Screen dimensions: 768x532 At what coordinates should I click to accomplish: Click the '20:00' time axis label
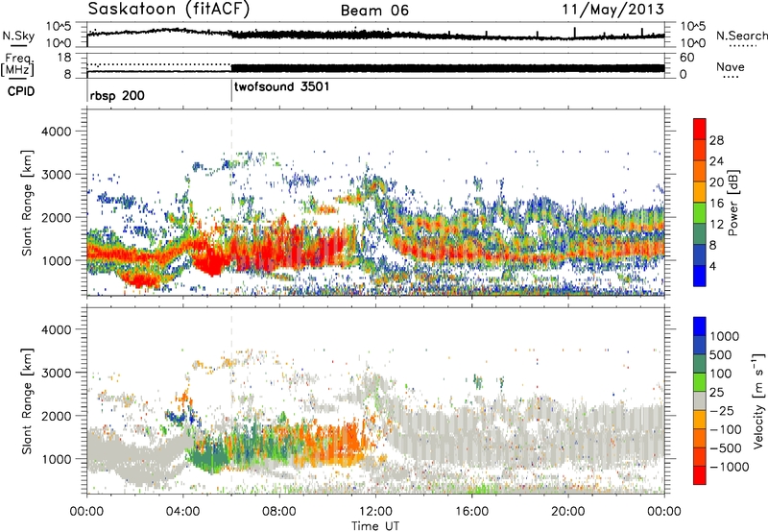568,512
